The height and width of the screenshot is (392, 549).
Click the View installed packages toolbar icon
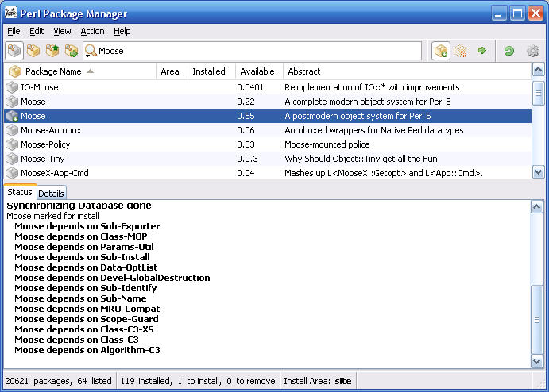pos(33,51)
